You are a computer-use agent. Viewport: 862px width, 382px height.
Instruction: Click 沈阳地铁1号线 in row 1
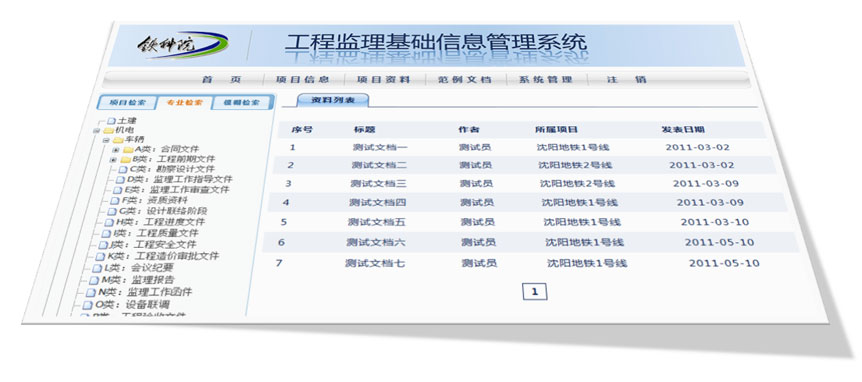(x=573, y=147)
